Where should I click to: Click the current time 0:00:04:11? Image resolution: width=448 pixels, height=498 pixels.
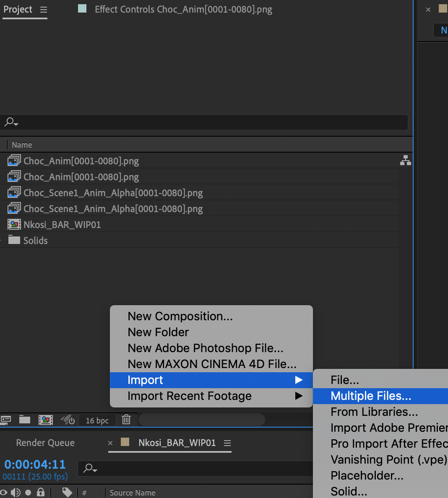point(35,464)
